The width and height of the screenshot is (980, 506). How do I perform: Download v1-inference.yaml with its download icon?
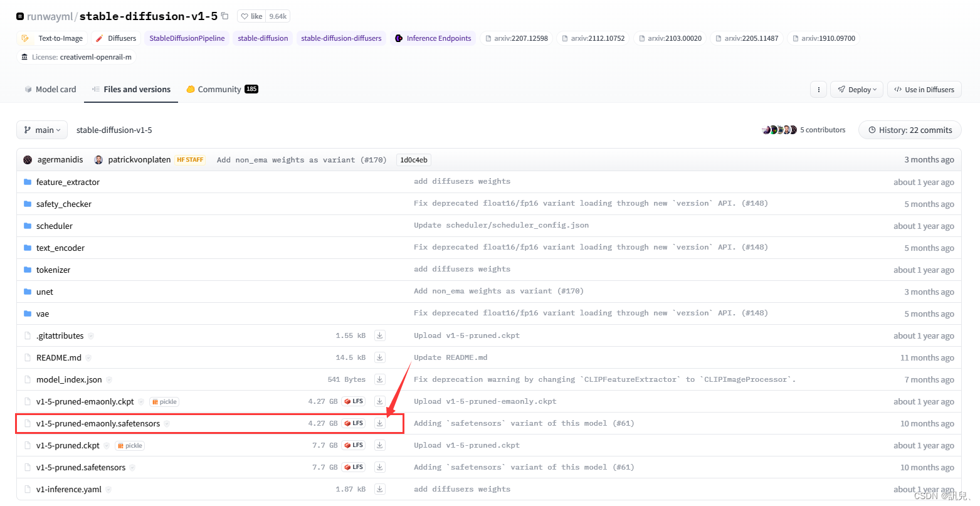[379, 489]
